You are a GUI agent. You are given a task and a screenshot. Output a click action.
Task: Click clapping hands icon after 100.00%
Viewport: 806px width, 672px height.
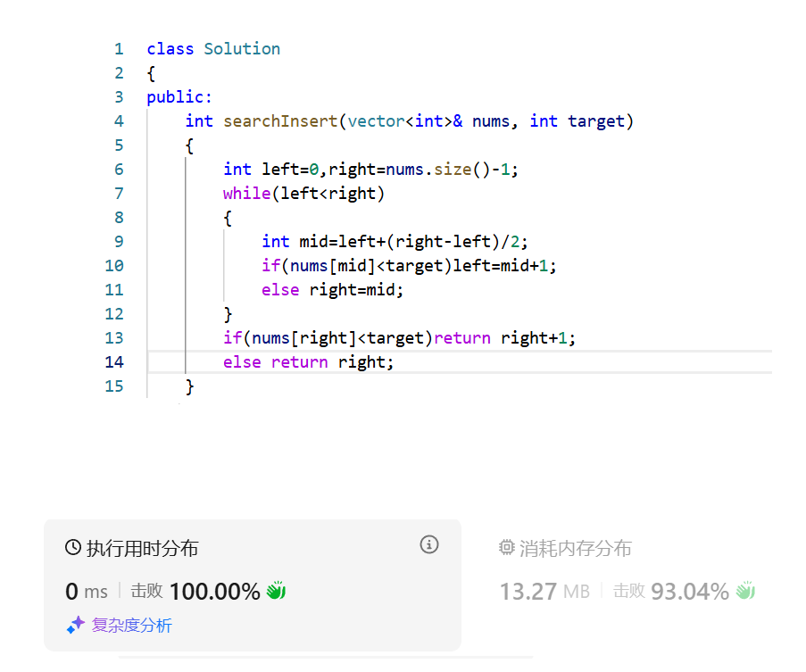point(276,590)
